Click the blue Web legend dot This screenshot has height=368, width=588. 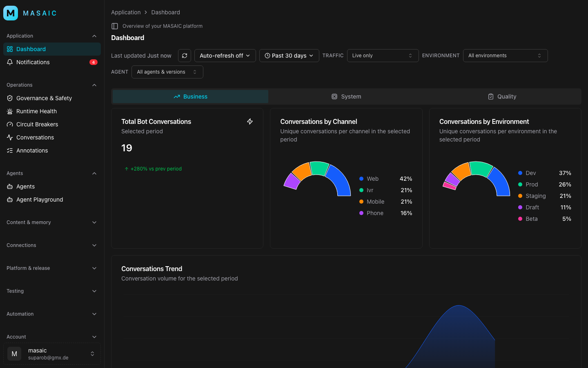pos(361,179)
